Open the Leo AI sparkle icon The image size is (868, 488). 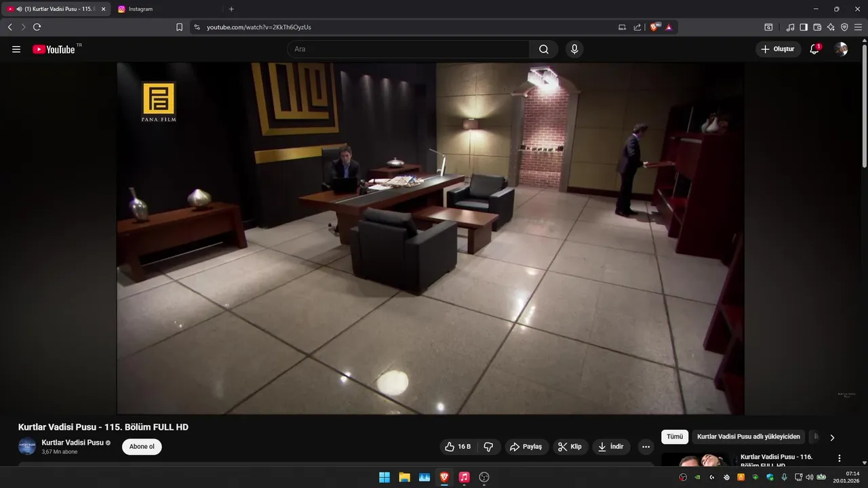pyautogui.click(x=831, y=27)
